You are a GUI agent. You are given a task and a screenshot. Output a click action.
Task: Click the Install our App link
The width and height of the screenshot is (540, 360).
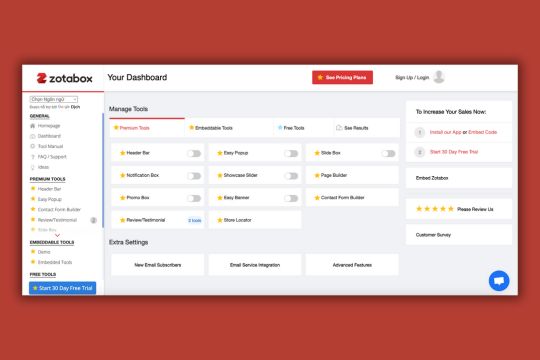(445, 132)
